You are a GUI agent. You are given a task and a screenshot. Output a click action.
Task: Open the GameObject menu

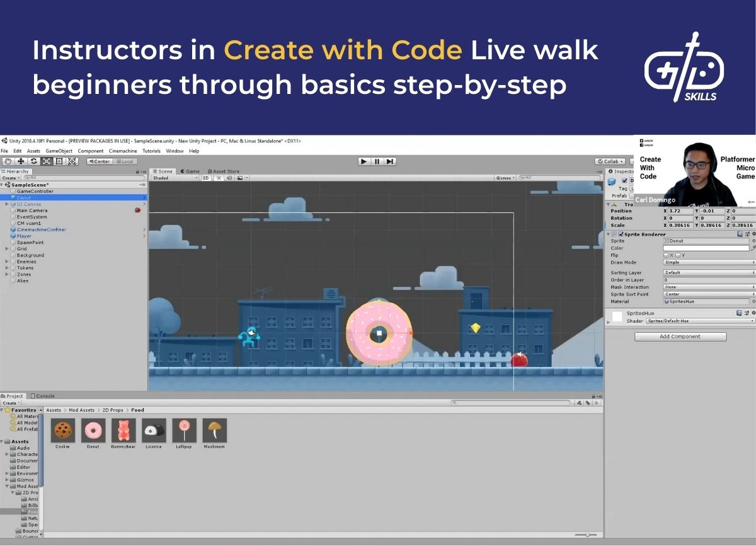[x=59, y=151]
